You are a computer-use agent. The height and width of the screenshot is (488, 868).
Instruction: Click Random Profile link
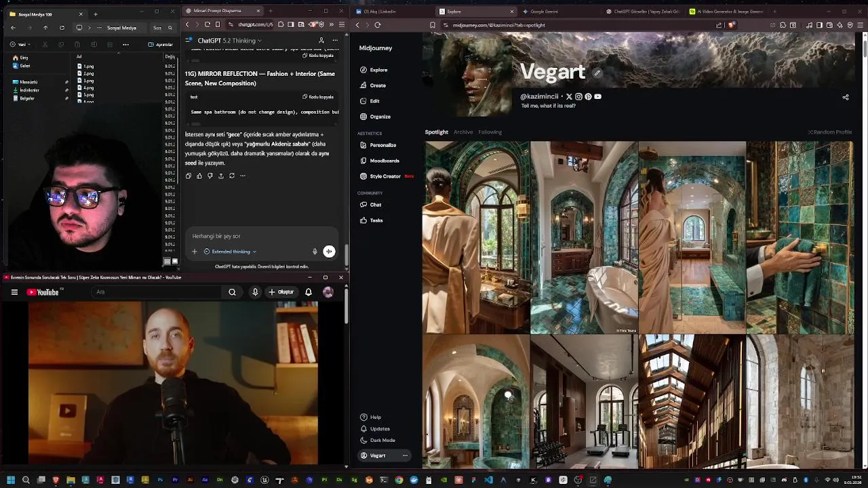830,132
